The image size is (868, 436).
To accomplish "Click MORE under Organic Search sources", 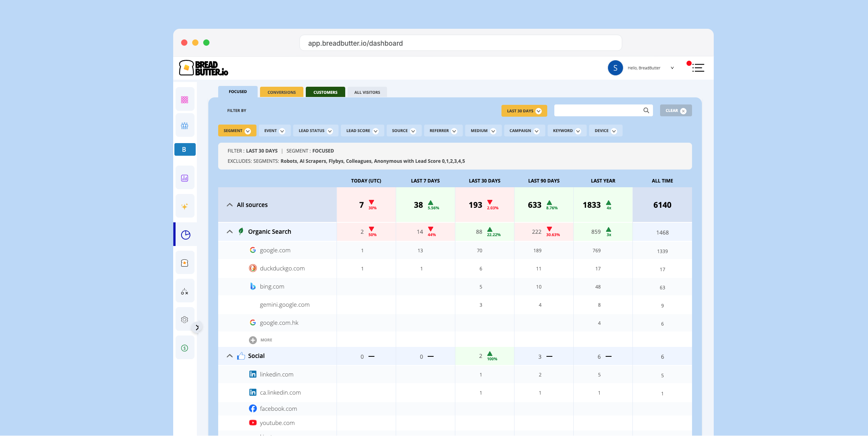I will 261,340.
